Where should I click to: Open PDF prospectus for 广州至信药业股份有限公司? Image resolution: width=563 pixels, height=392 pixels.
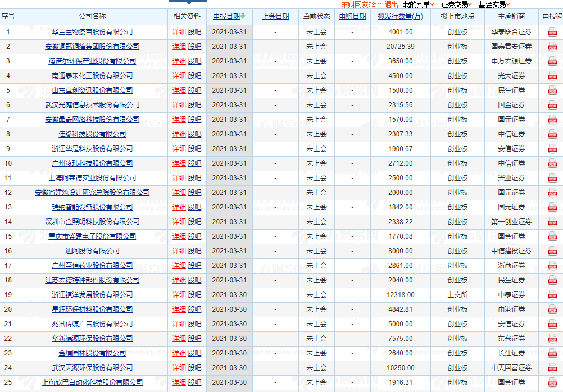(x=552, y=266)
